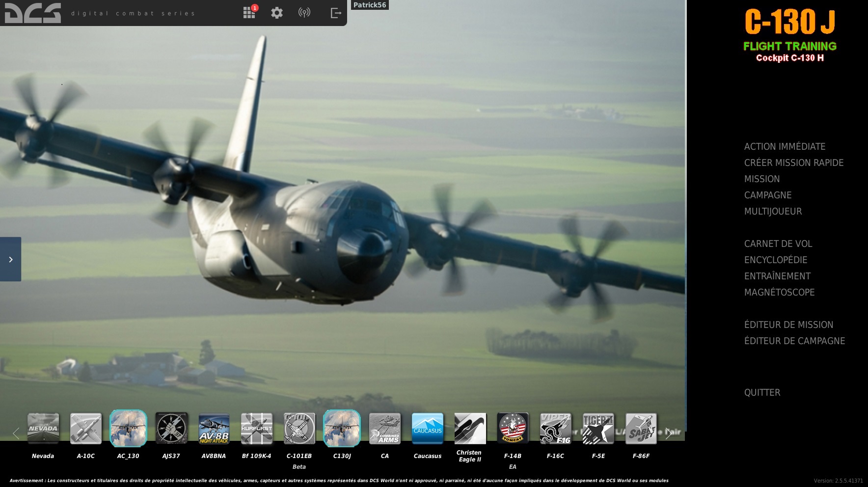868x487 pixels.
Task: Open the module manager grid icon
Action: [x=249, y=13]
